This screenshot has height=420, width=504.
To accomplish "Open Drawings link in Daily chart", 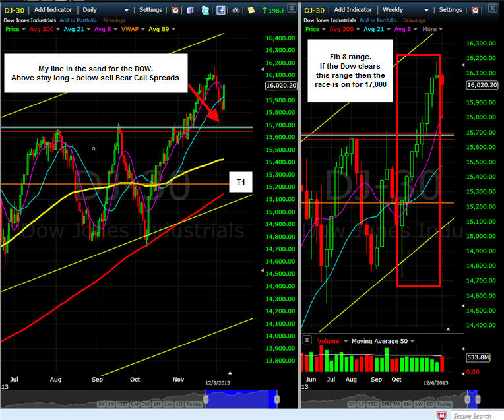I will point(114,20).
